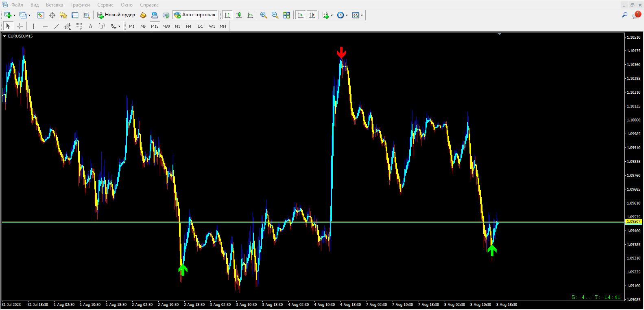Open the Окно menu
The width and height of the screenshot is (644, 310).
click(127, 5)
